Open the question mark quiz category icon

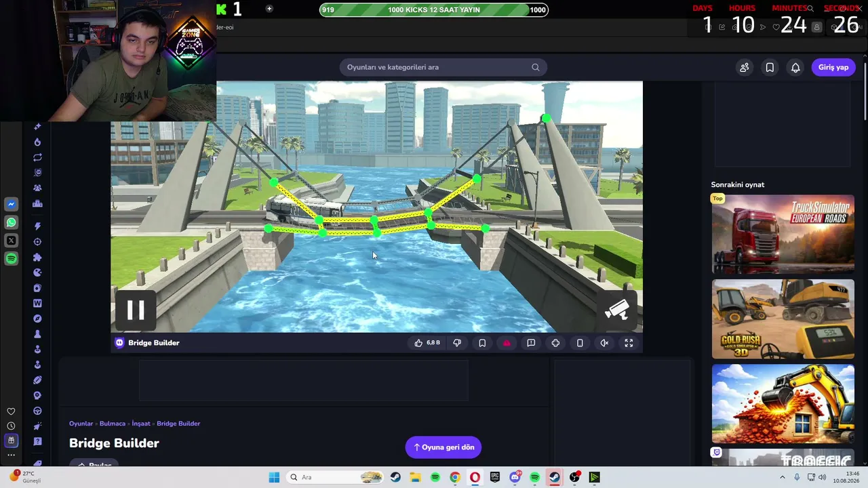click(x=37, y=441)
